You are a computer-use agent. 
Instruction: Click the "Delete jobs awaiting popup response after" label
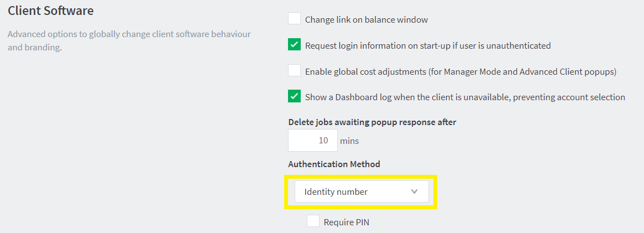point(372,122)
